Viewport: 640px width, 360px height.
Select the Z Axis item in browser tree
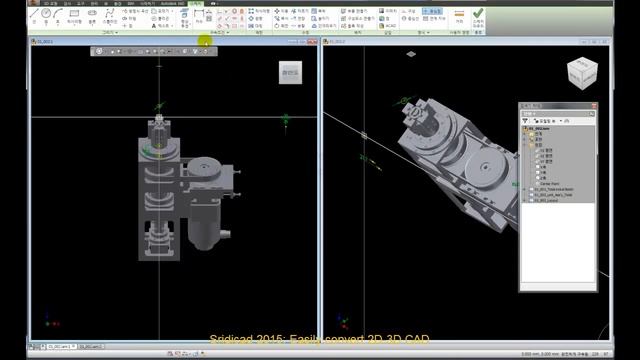pos(540,178)
